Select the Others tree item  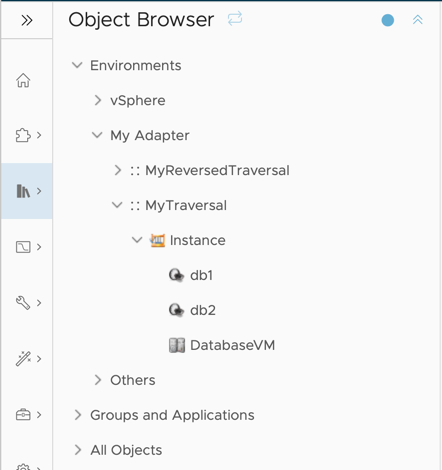click(133, 380)
